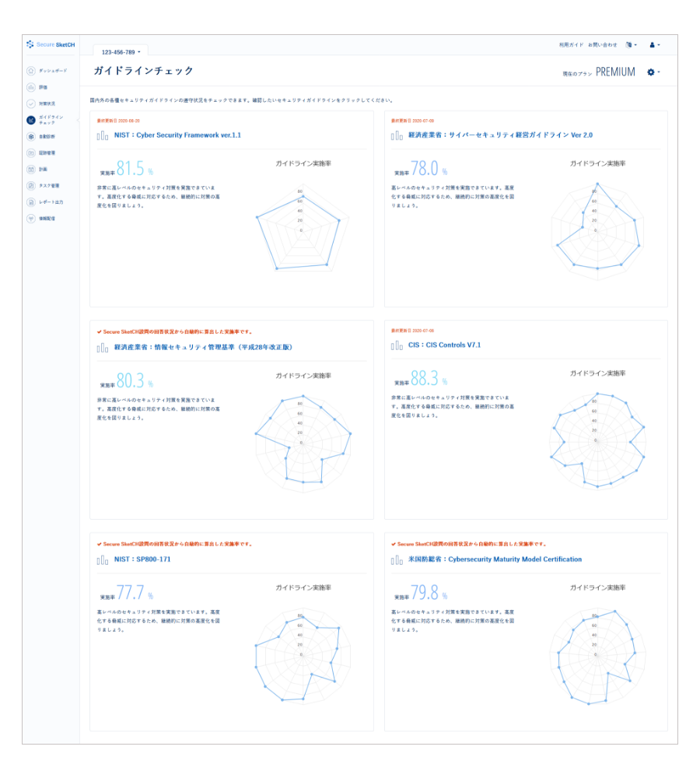Select the active ガイドラインチェック sidebar icon
This screenshot has width=700, height=778.
click(31, 120)
